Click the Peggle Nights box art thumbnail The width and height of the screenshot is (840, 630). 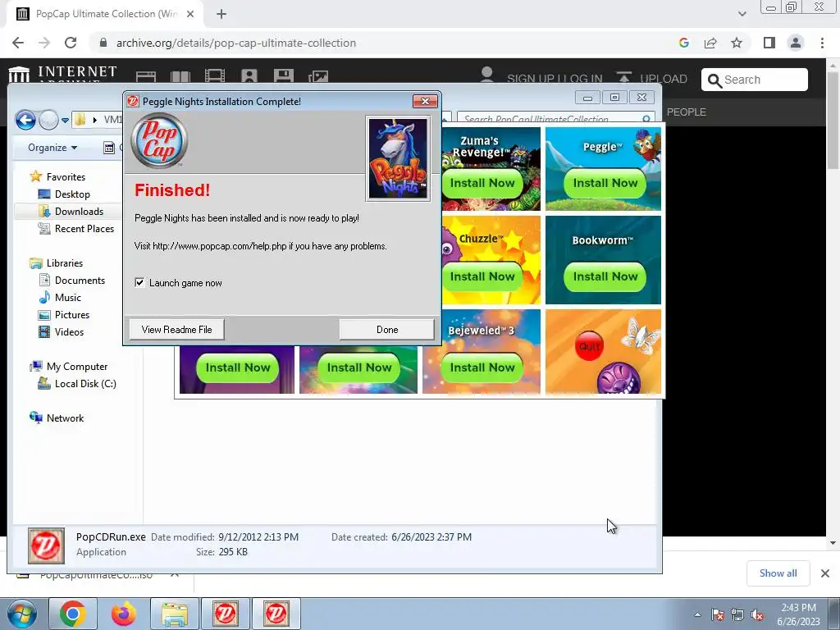[x=398, y=158]
